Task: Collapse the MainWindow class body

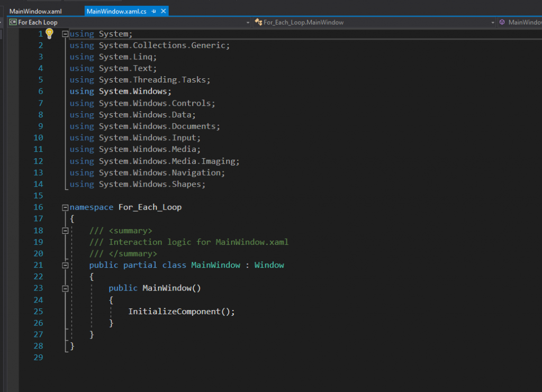Action: [66, 265]
